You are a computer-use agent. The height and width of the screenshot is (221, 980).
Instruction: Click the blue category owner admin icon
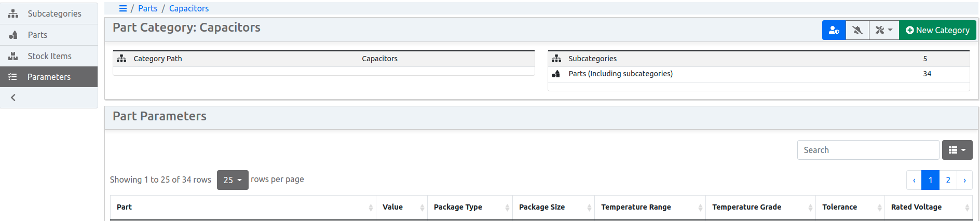[834, 30]
